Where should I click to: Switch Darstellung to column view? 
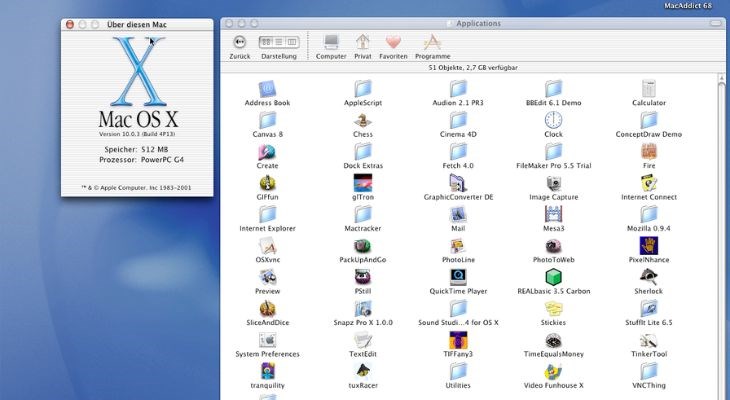click(x=292, y=42)
